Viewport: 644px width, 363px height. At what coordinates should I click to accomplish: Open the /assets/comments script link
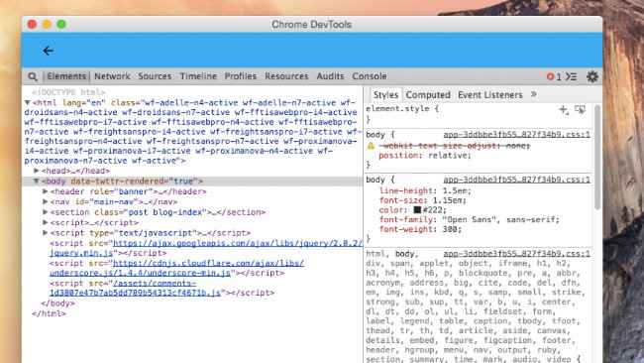(135, 288)
